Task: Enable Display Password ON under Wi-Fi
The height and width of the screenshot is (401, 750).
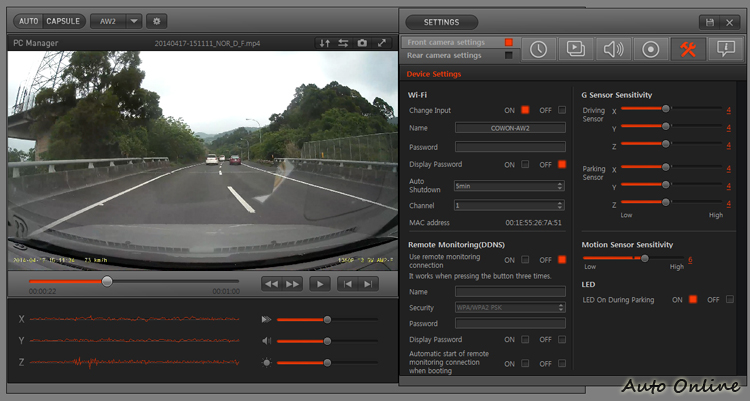Action: (x=525, y=164)
